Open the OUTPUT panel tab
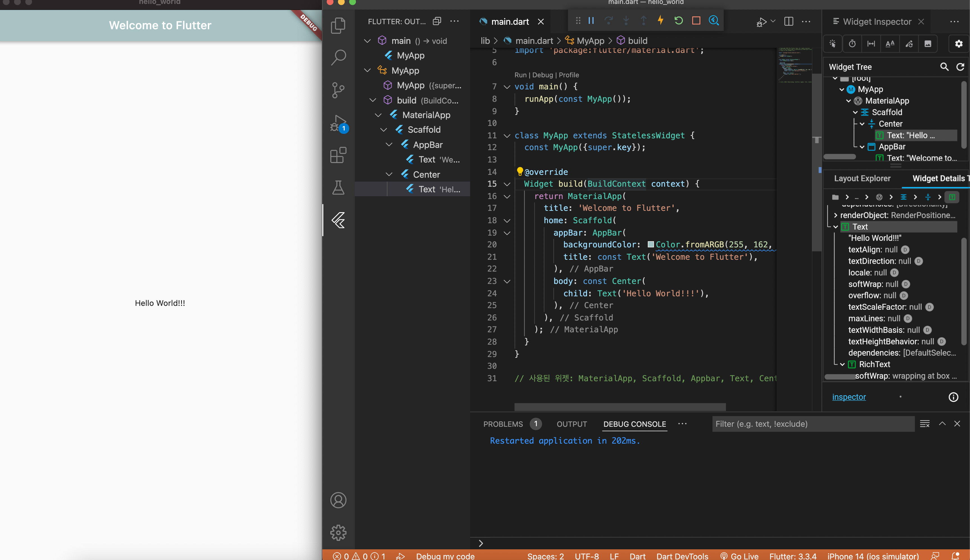 click(572, 424)
